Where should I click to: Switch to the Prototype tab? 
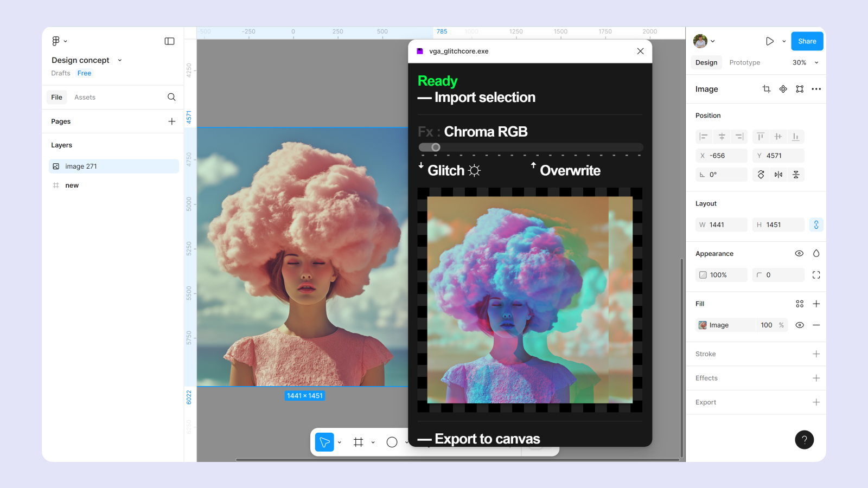coord(744,62)
